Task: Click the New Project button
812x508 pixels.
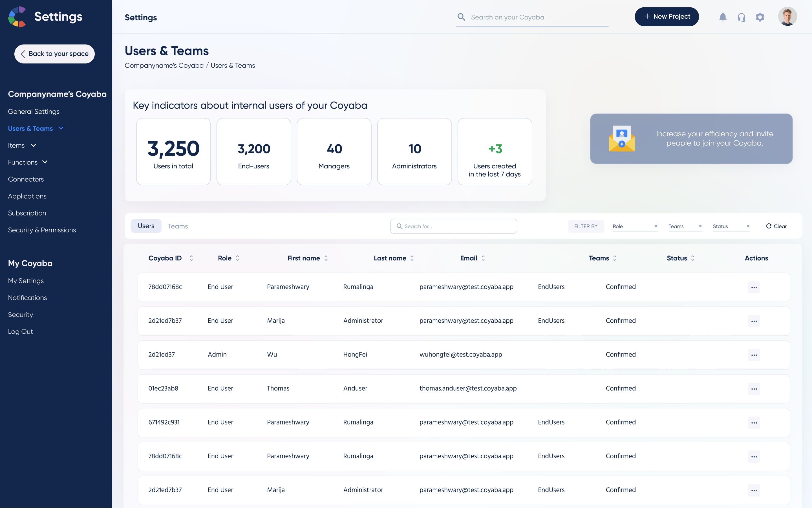Action: 667,16
